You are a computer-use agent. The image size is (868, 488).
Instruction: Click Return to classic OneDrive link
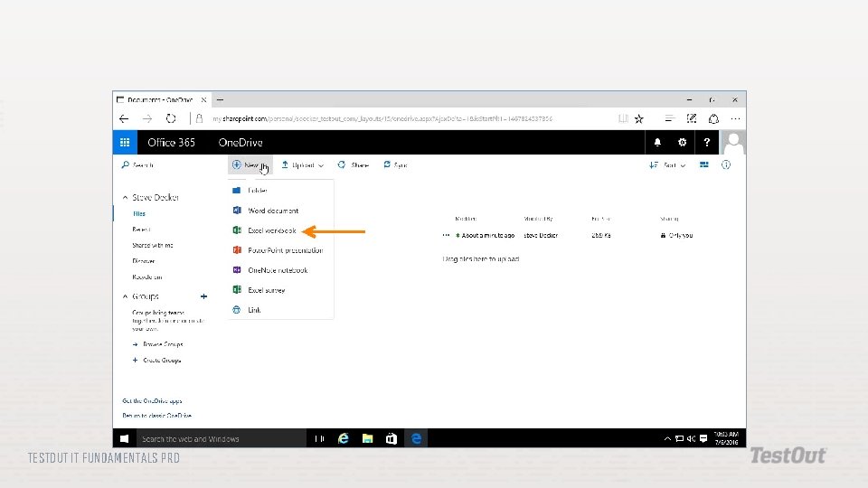(x=156, y=416)
